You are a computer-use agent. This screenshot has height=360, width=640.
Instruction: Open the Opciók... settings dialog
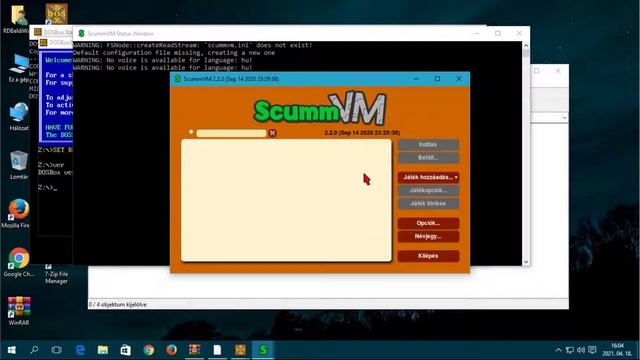point(428,223)
